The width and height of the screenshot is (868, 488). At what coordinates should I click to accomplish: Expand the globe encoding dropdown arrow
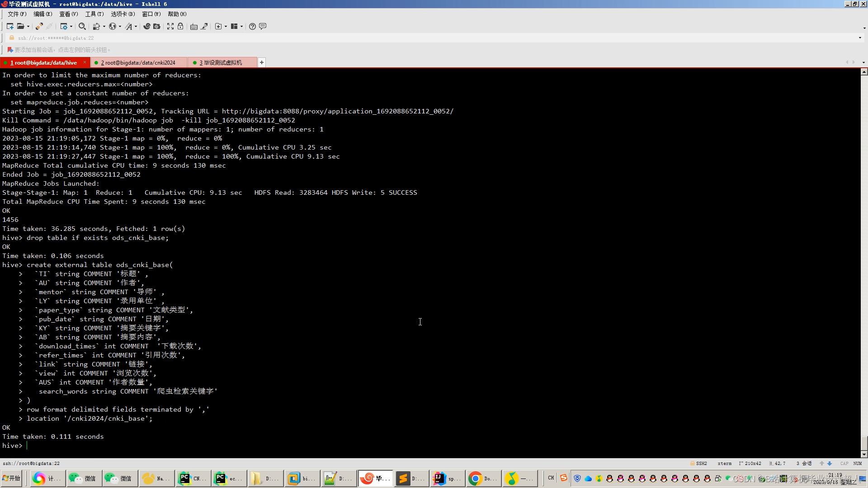120,26
